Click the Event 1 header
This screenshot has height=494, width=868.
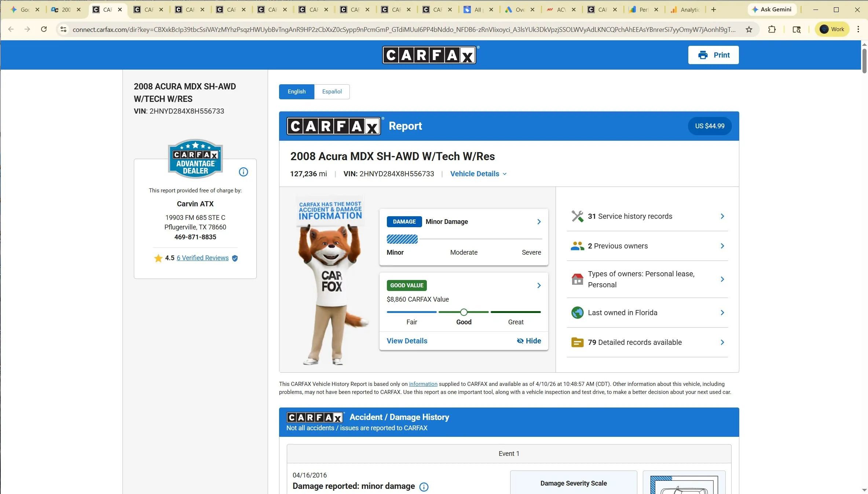(509, 454)
